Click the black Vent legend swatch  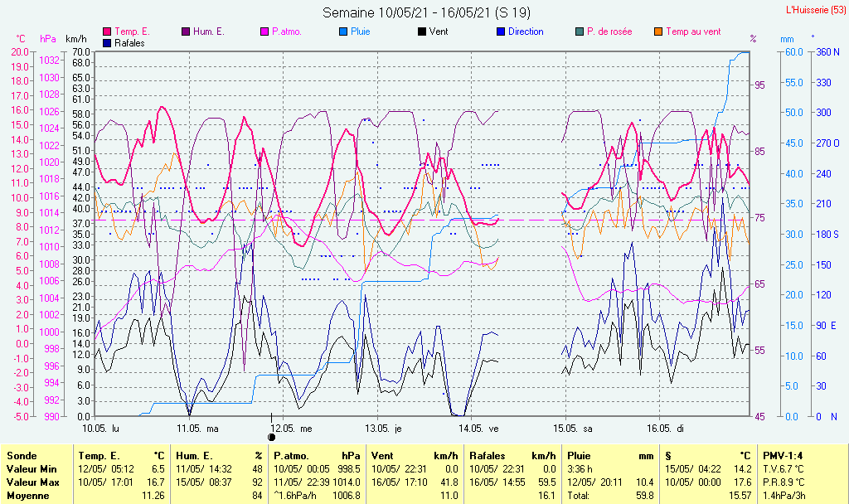tap(422, 32)
